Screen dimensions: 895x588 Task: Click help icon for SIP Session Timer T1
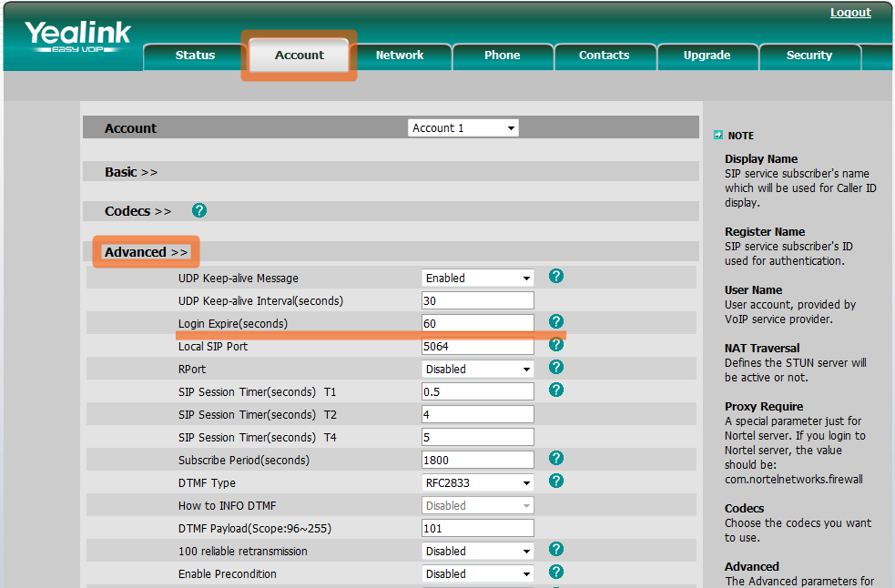coord(556,390)
